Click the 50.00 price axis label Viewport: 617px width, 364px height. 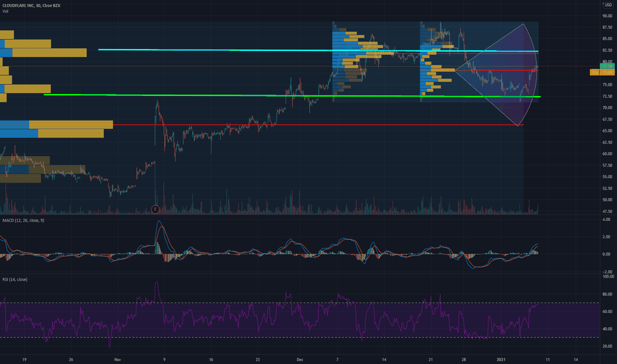click(x=607, y=200)
